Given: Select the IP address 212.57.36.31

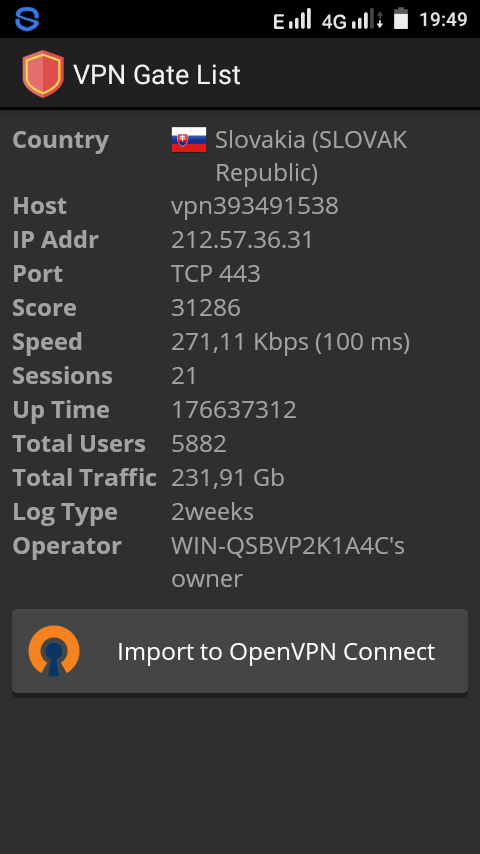Looking at the screenshot, I should click(242, 240).
